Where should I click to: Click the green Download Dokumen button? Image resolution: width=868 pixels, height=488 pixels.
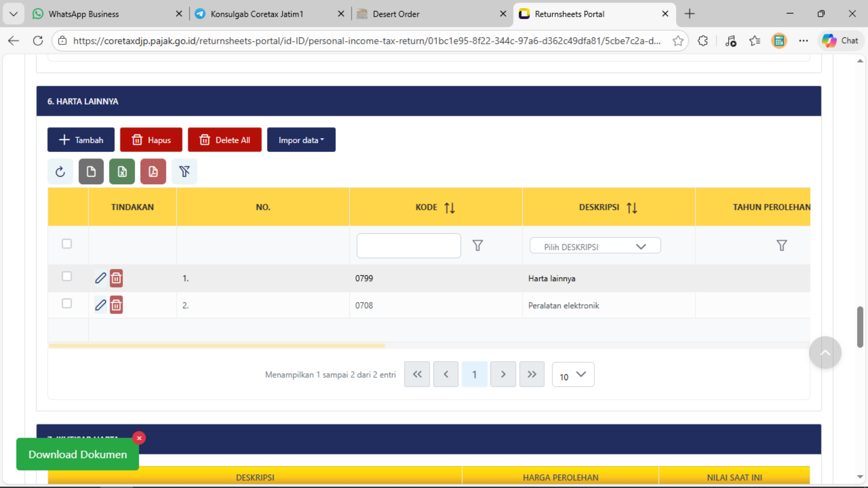(x=78, y=454)
